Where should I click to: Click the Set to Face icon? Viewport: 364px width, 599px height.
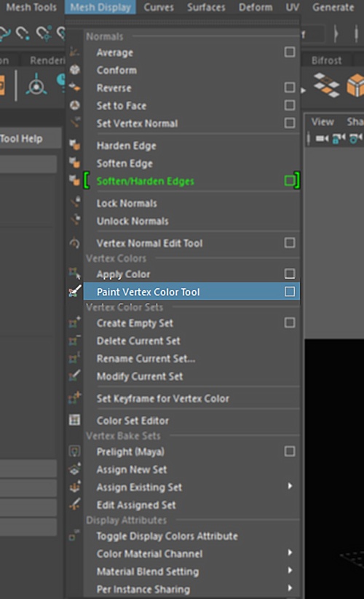tap(74, 105)
